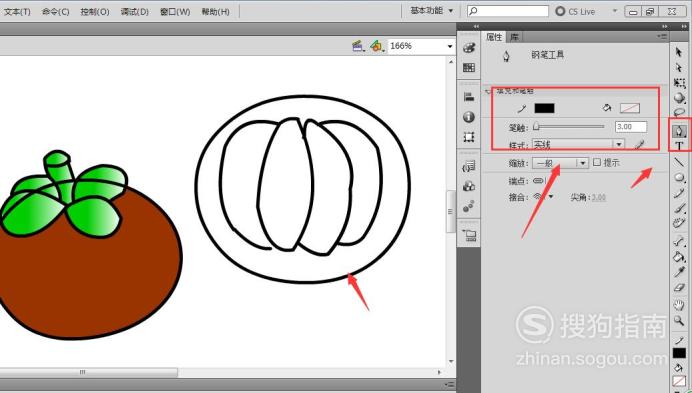Click the fill color swatch in tools panel
Viewport: 692px width, 393px height.
pos(679,381)
